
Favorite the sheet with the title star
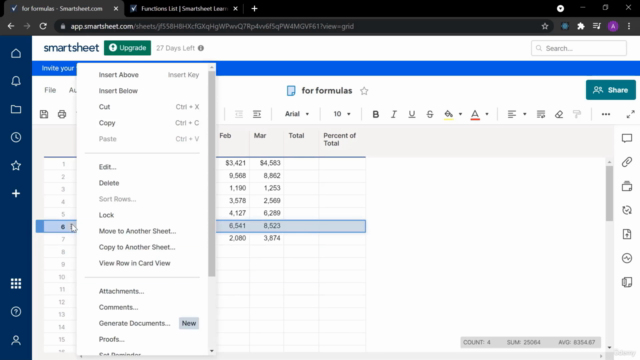tap(364, 91)
